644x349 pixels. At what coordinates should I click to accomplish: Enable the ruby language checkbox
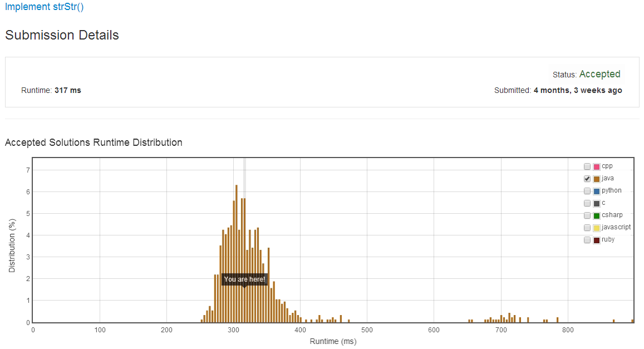587,240
